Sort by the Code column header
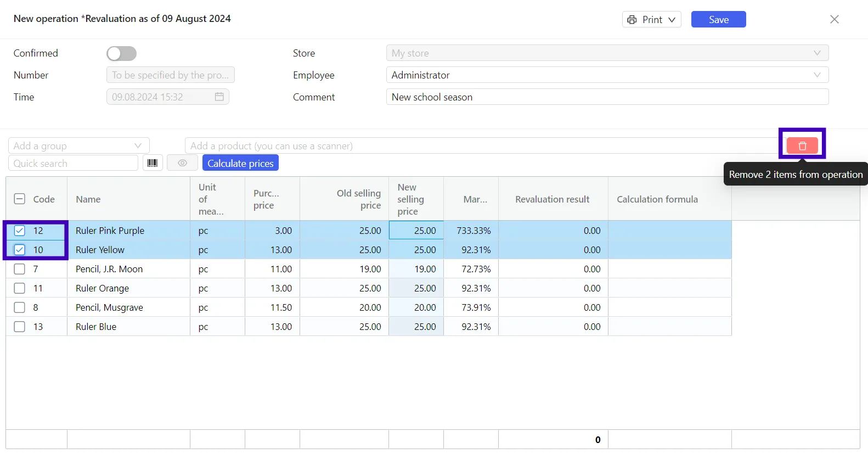This screenshot has width=868, height=454. [x=44, y=199]
